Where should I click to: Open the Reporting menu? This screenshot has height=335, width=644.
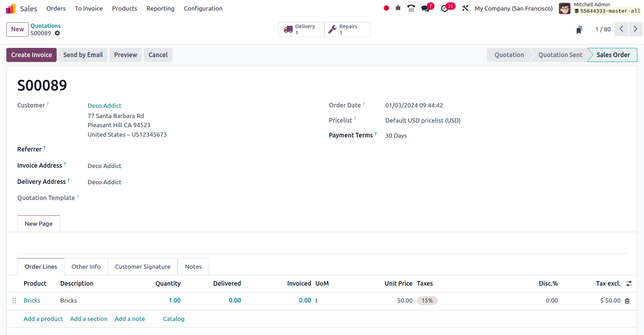(160, 8)
